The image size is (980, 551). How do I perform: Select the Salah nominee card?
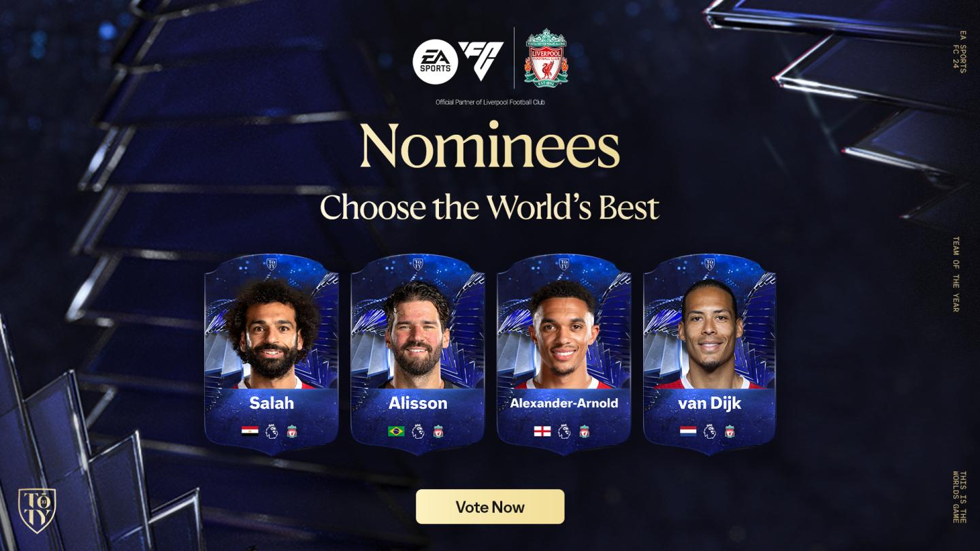272,354
